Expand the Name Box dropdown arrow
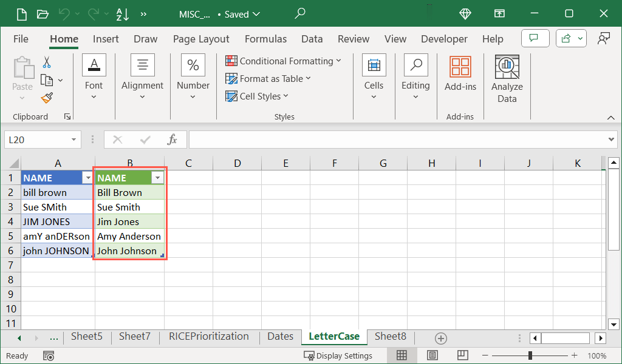Screen dimensions: 622x364 [x=74, y=140]
